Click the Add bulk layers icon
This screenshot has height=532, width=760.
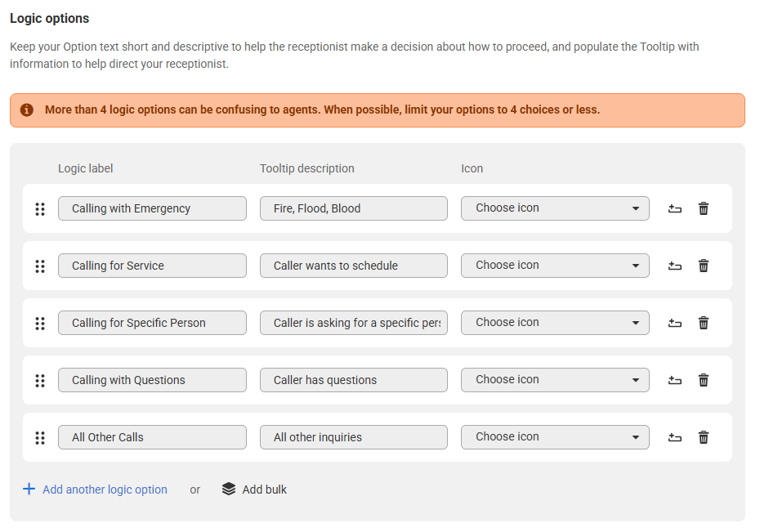point(229,489)
